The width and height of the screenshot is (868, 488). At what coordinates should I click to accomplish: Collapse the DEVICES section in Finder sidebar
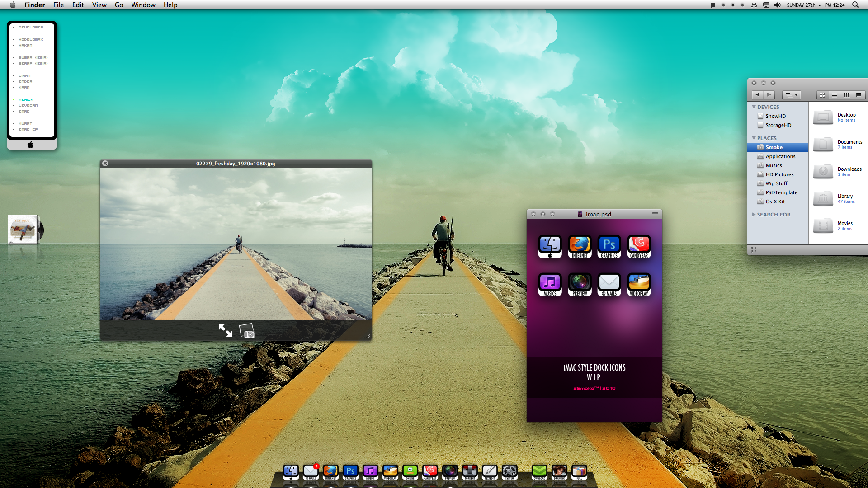[x=754, y=107]
